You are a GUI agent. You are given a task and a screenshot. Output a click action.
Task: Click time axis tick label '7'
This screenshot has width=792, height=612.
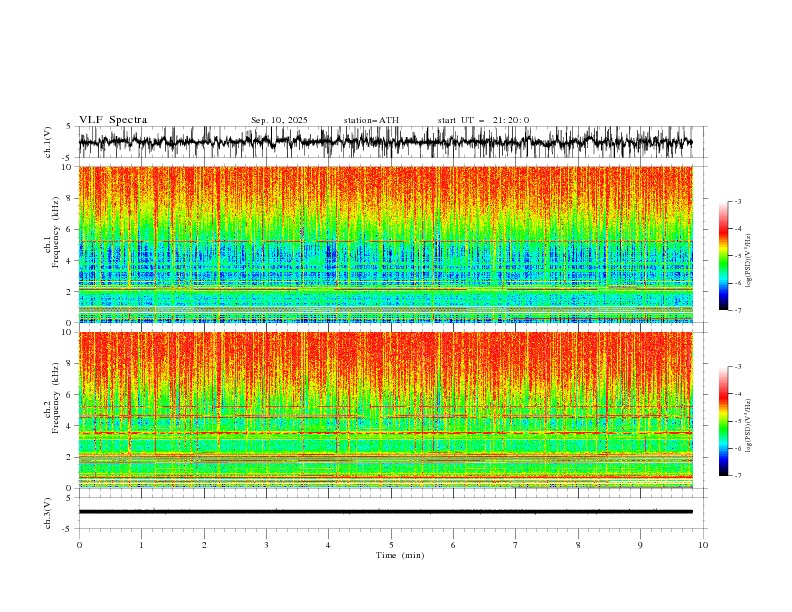click(x=516, y=545)
